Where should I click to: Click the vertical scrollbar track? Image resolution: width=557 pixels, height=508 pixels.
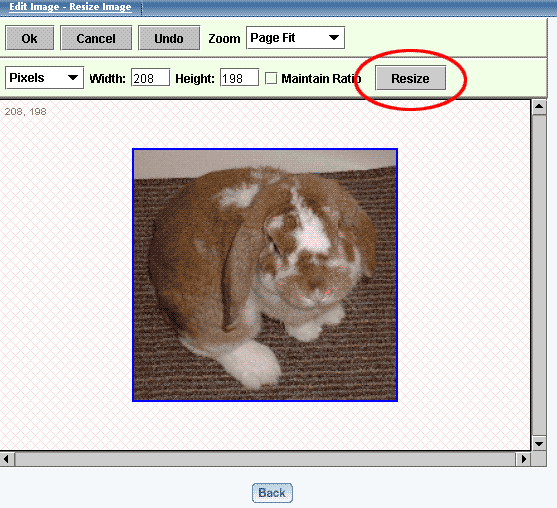[539, 275]
